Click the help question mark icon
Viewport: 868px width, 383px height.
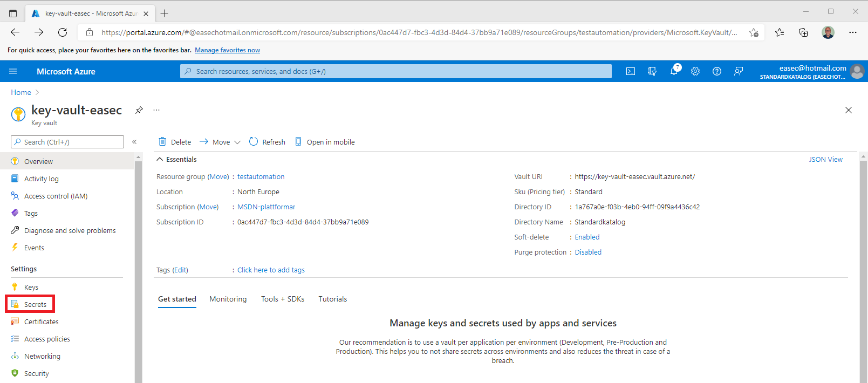(x=717, y=71)
